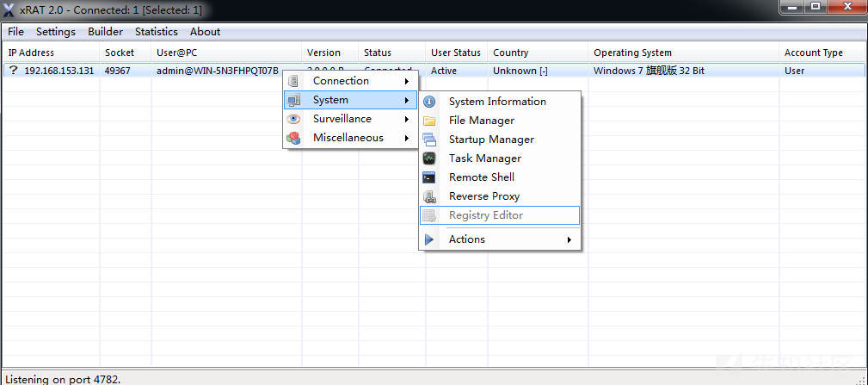Open the Builder menu
The image size is (868, 385).
pyautogui.click(x=105, y=32)
